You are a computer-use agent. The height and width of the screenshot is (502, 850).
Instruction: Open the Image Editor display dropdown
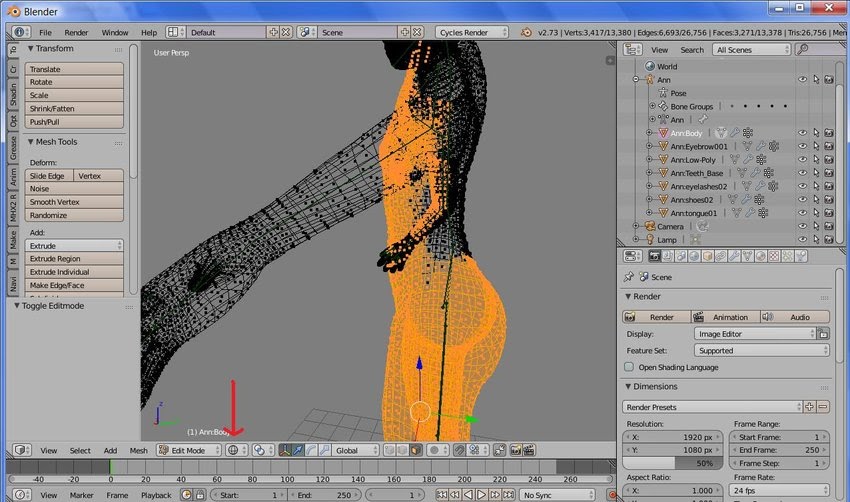(x=755, y=334)
